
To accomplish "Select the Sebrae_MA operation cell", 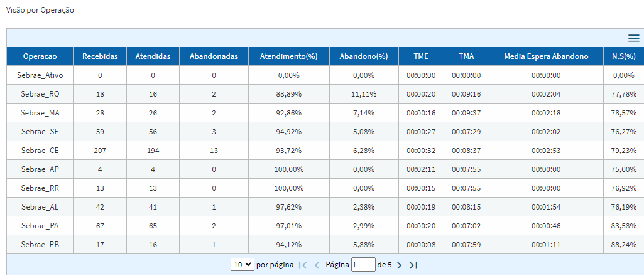I will pyautogui.click(x=40, y=113).
